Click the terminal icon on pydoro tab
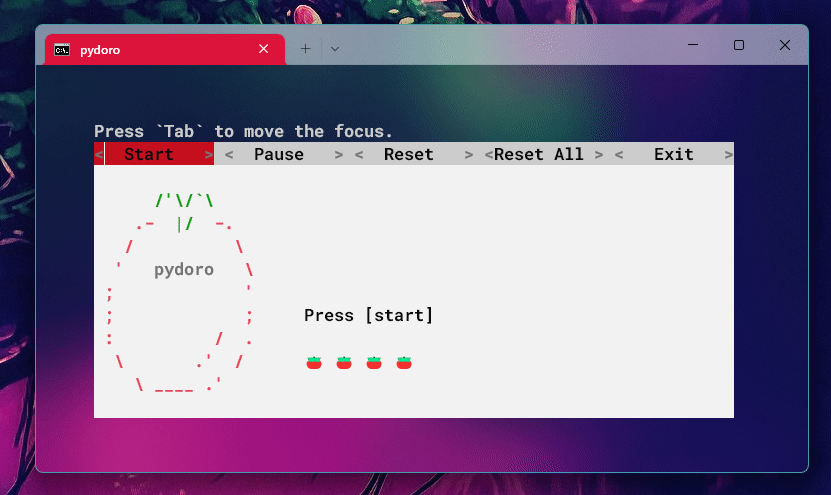 pyautogui.click(x=62, y=50)
